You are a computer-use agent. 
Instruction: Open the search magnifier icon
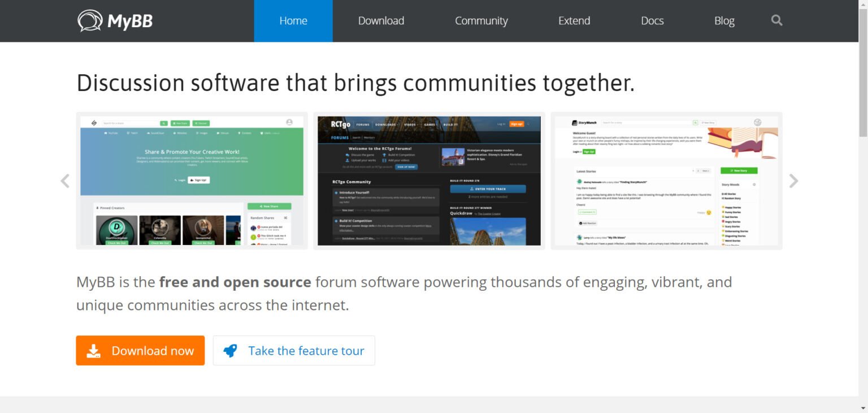pos(776,21)
